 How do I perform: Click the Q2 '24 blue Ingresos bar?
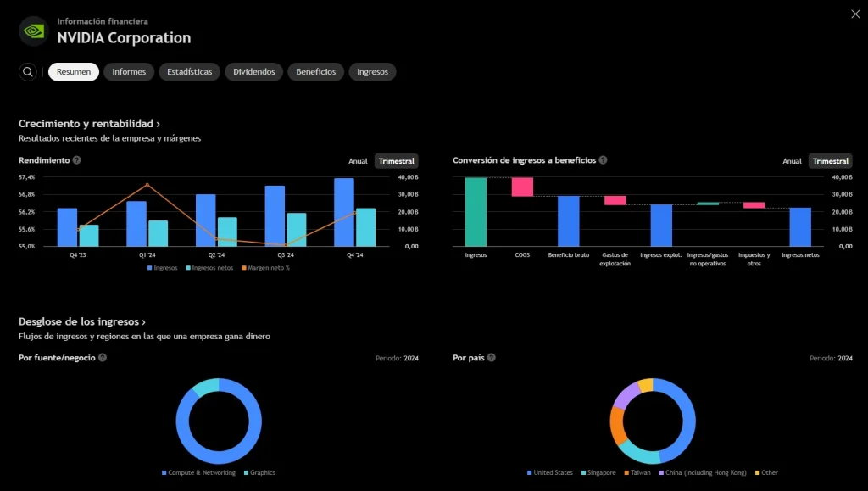(x=205, y=220)
